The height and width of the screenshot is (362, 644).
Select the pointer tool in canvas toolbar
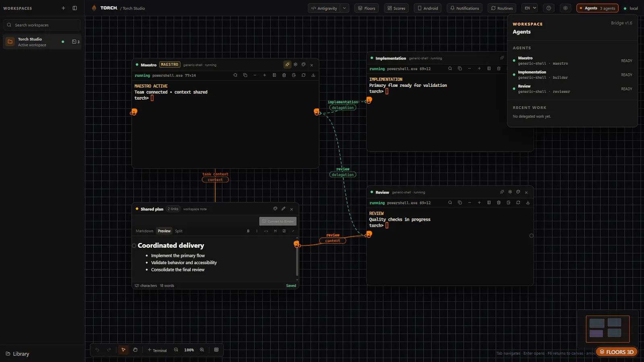click(x=124, y=350)
